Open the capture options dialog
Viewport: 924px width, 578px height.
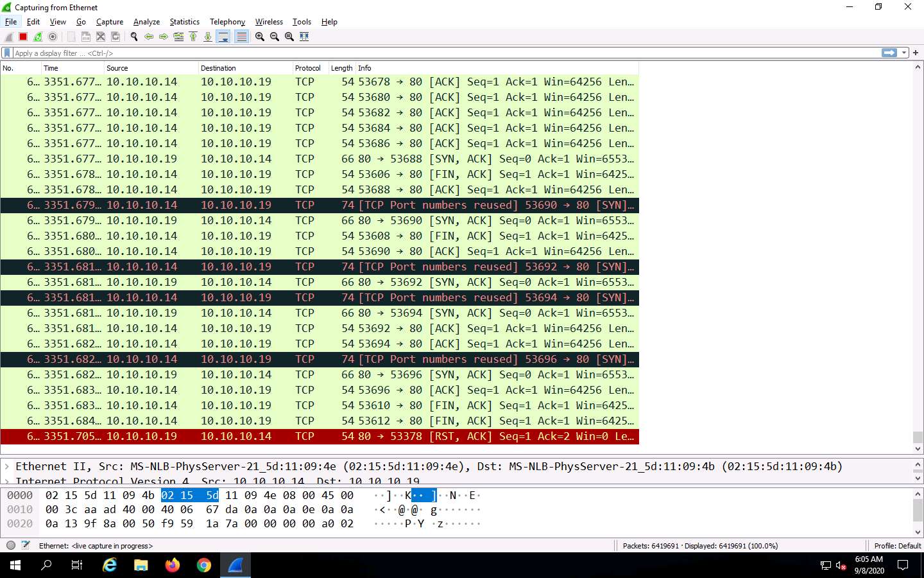pos(53,37)
